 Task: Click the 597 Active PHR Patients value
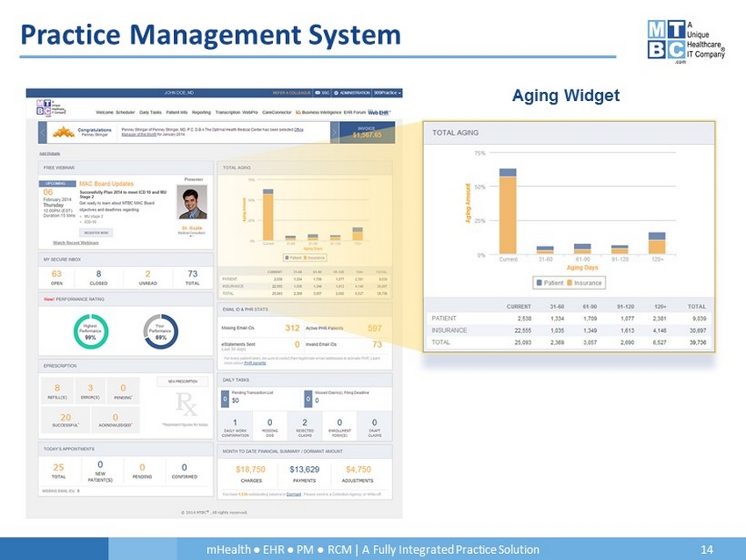(375, 327)
